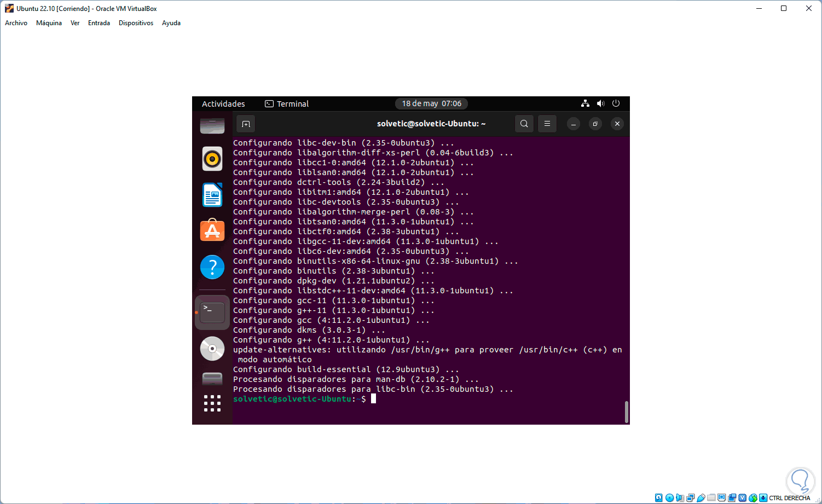
Task: Click the line 'Configurando binutils-x86-64-linux-gnu'
Action: pos(375,261)
